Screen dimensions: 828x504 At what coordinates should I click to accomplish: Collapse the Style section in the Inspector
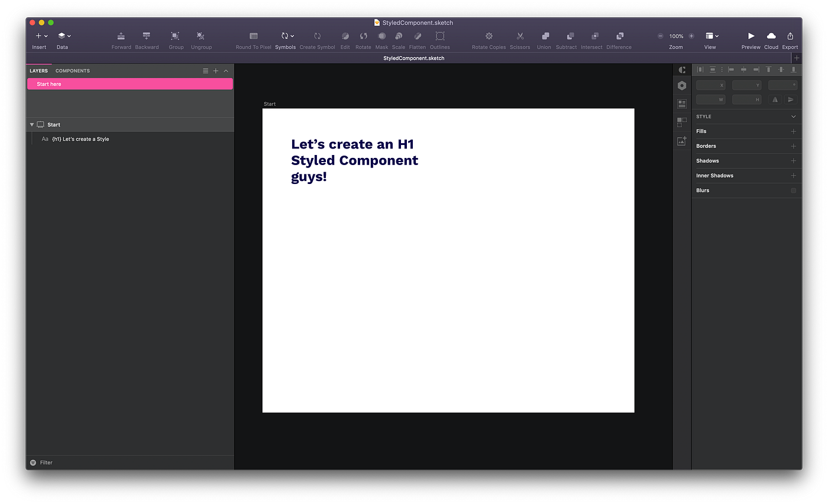[793, 116]
